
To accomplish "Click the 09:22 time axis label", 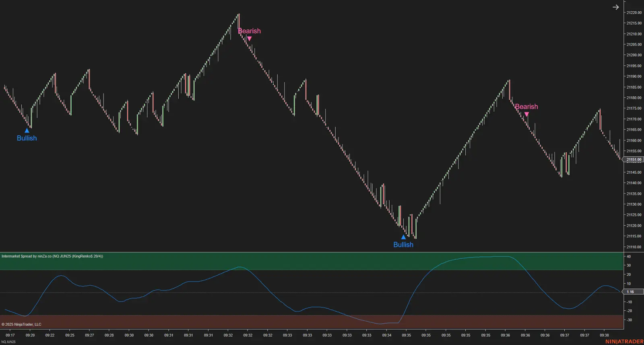I will click(50, 335).
